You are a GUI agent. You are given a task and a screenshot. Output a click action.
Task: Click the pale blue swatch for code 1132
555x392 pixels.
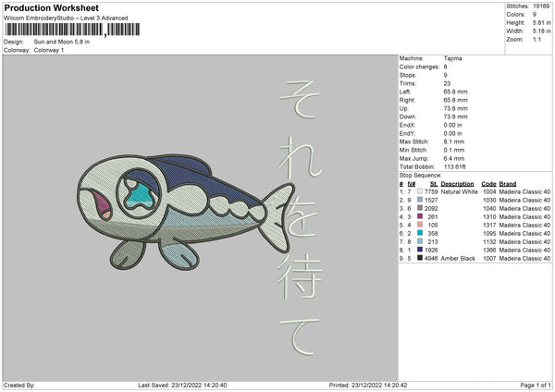coord(420,241)
